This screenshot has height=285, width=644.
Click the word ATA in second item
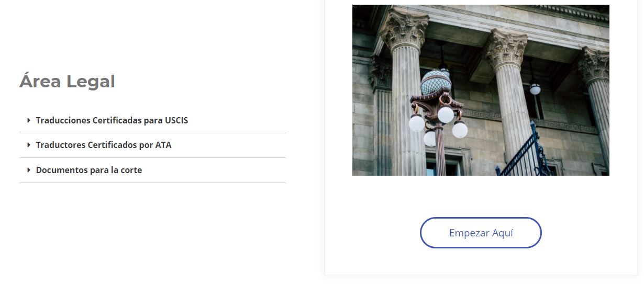click(163, 145)
